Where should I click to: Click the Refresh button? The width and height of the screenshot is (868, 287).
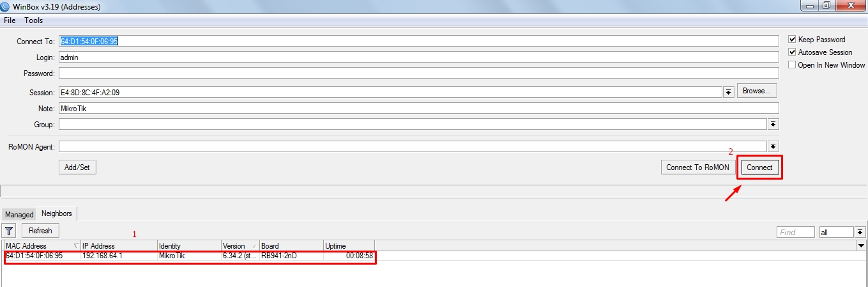41,231
